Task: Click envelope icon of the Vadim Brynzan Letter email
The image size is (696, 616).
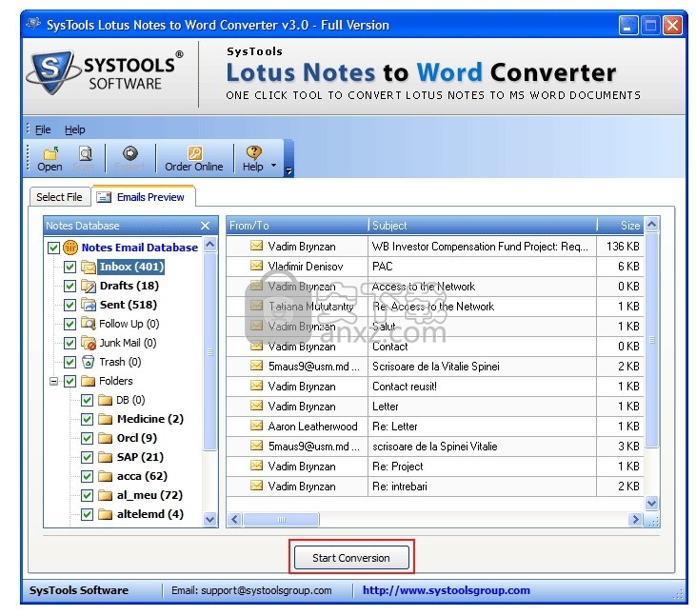Action: point(256,406)
